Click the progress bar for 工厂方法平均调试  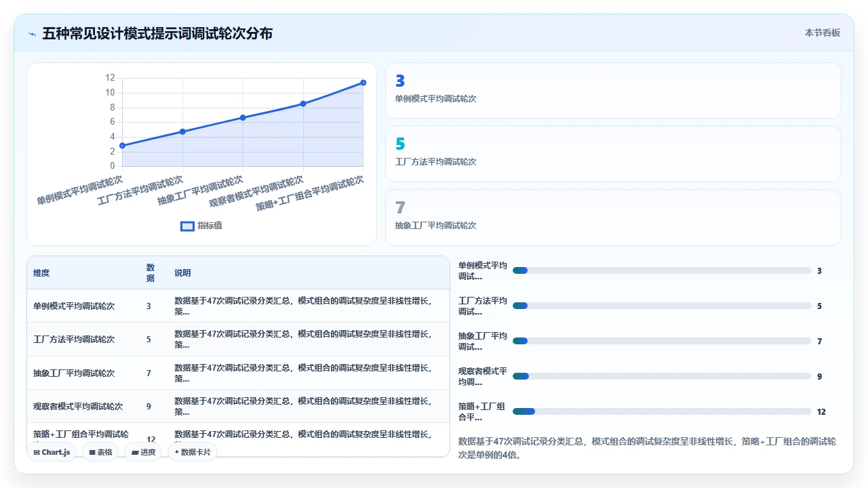pyautogui.click(x=662, y=306)
